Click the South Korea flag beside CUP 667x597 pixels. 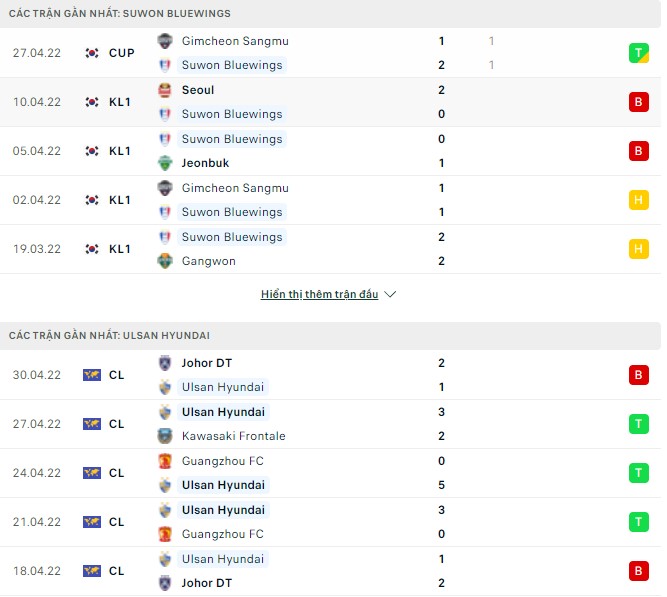(92, 53)
